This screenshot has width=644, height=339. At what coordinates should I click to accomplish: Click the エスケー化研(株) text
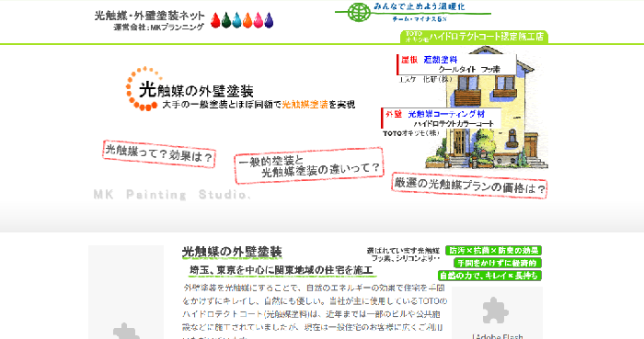[425, 80]
